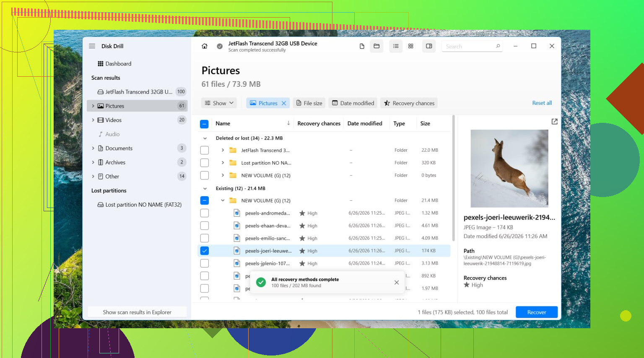Check the JetFlash Transcend 3... folder checkbox
644x358 pixels.
click(x=204, y=150)
